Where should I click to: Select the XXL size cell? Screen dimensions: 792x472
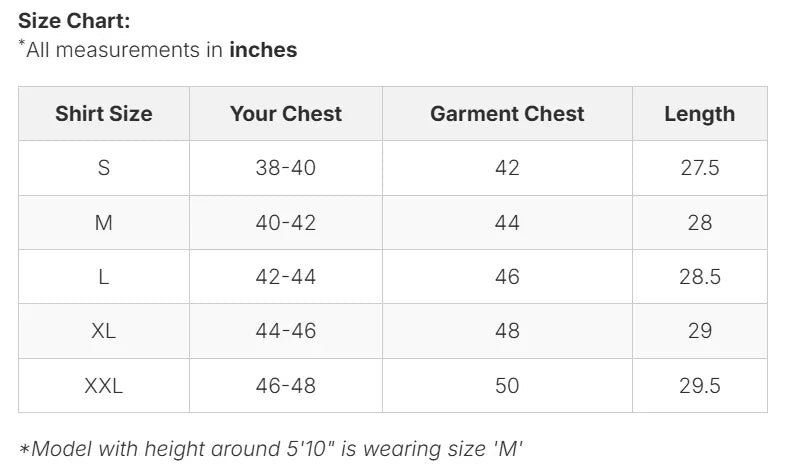(104, 385)
